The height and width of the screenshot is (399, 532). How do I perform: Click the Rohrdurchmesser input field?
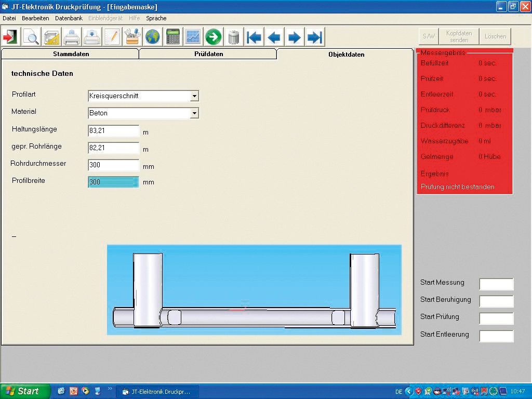114,165
